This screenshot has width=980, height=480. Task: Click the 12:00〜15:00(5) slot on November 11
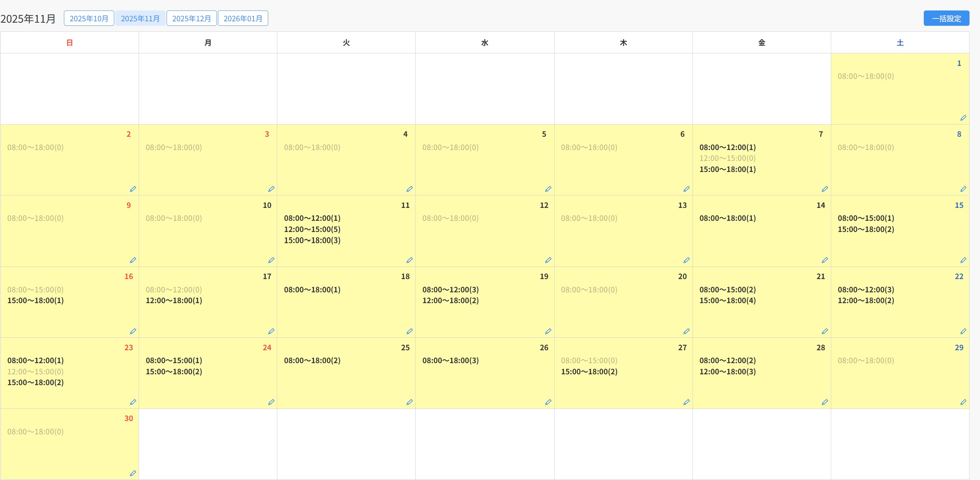click(312, 229)
